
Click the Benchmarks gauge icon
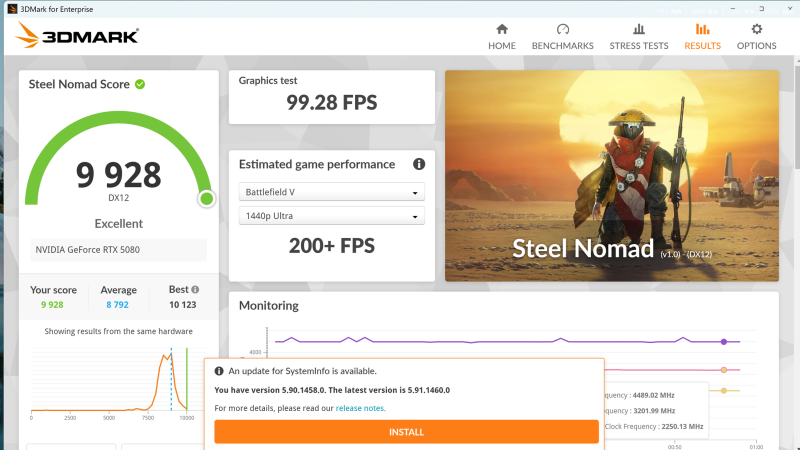click(x=563, y=29)
